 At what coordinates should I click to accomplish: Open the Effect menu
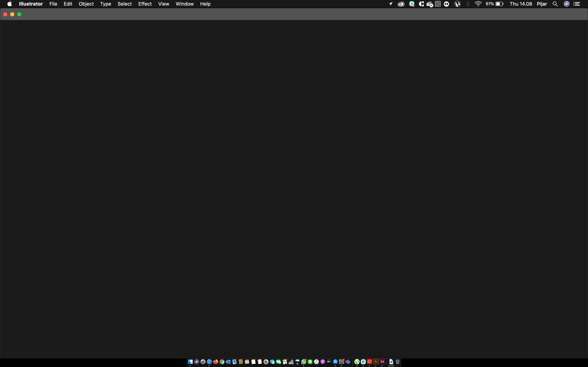coord(145,4)
